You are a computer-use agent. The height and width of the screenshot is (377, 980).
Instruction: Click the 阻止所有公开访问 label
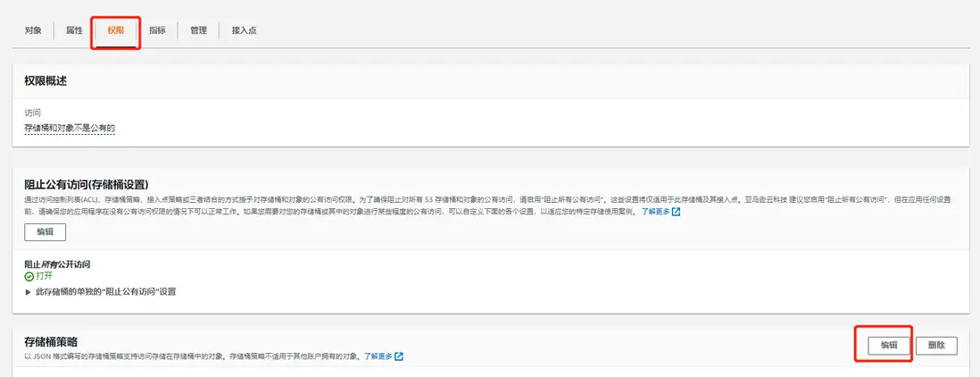(57, 264)
